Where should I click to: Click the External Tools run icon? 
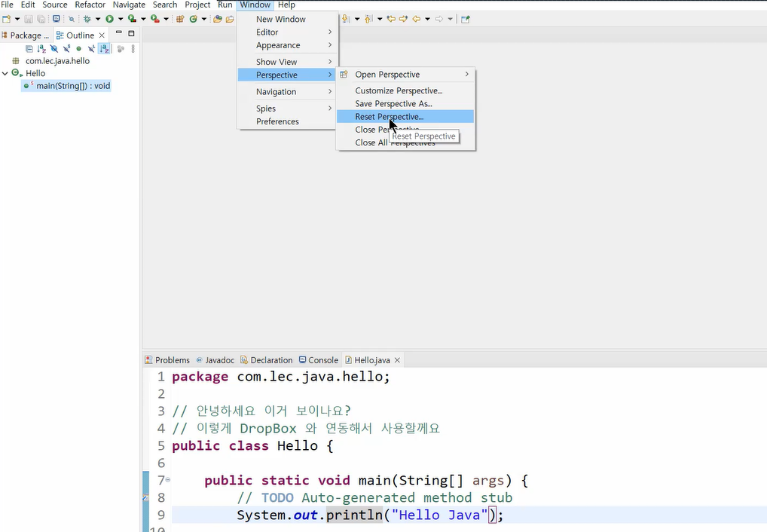[x=154, y=19]
